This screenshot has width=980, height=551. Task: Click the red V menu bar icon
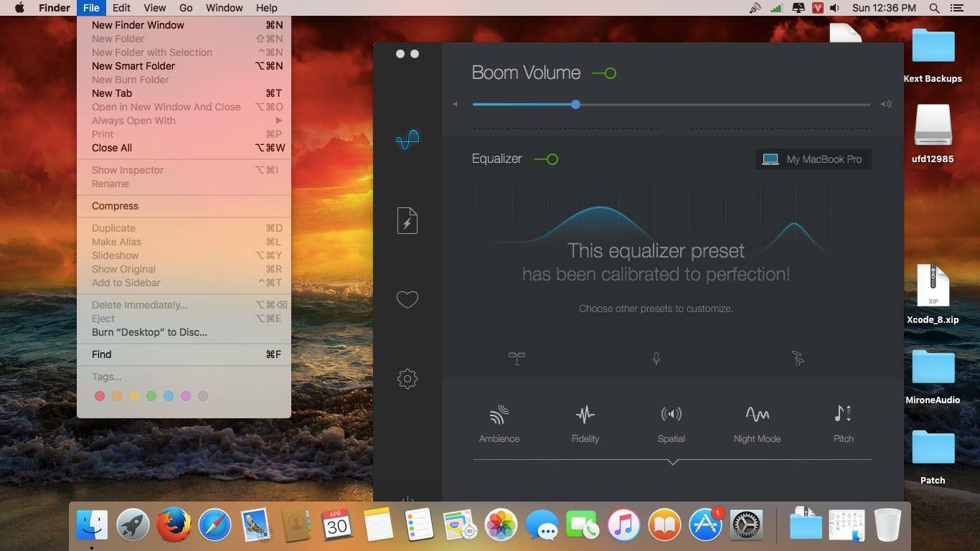click(x=817, y=8)
